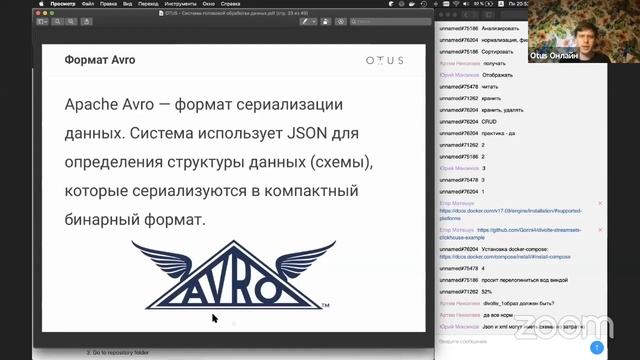Open the Просмотр application menu
Viewport: 640px width, 360px height.
coord(63,4)
